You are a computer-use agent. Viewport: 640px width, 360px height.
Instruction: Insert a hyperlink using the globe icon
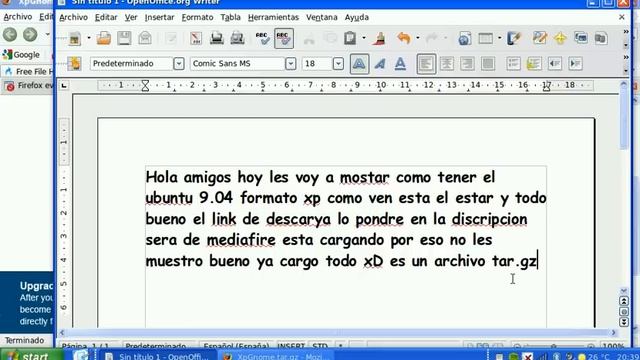(464, 38)
